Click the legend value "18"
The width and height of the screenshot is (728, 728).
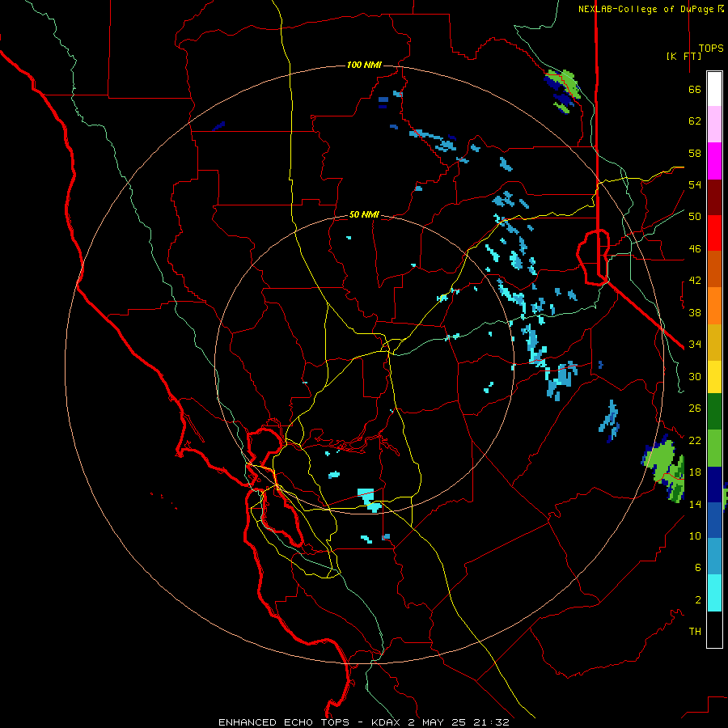695,472
